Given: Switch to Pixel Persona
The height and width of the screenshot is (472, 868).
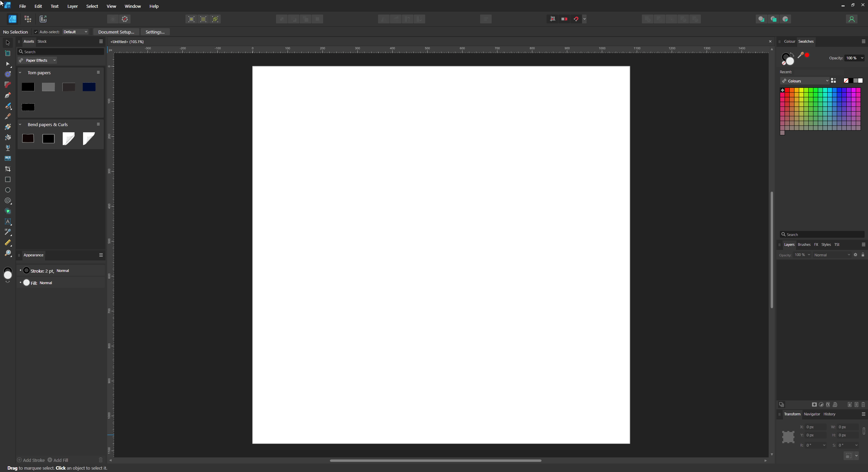Looking at the screenshot, I should point(28,19).
